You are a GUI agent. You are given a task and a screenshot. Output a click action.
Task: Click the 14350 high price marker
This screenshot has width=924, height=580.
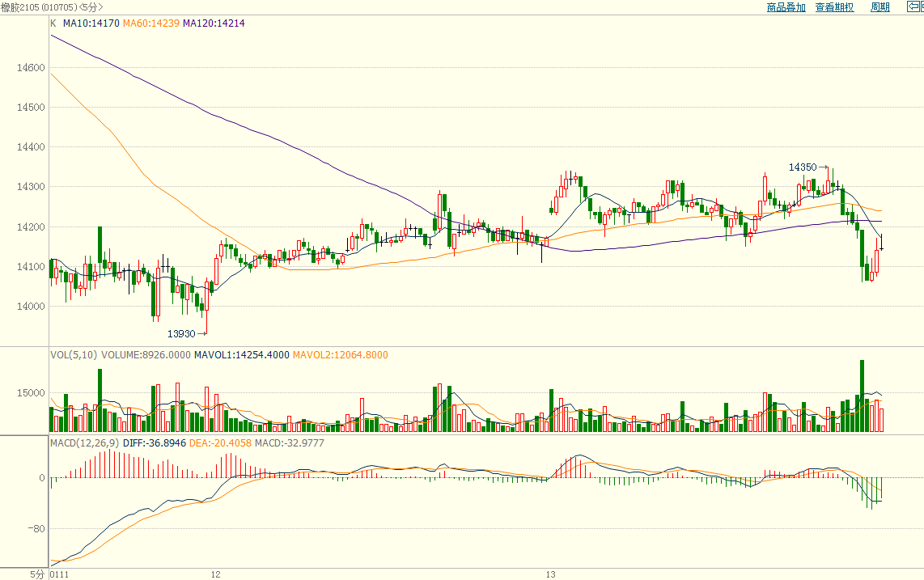tap(803, 167)
